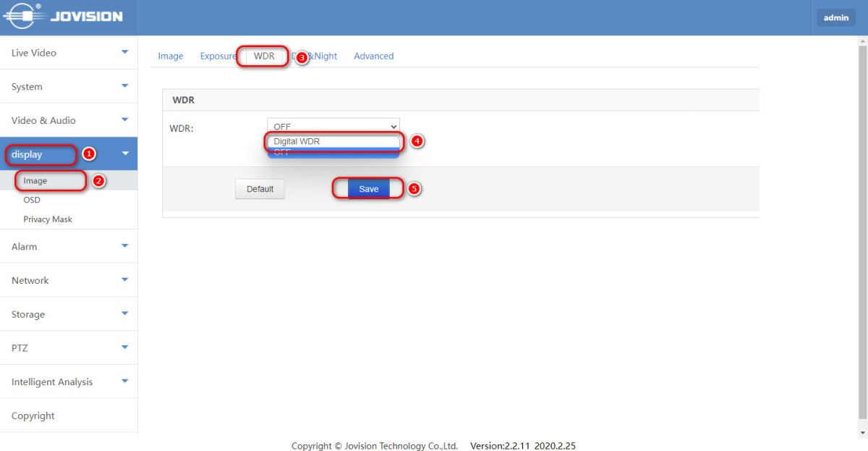Go to the Advanced tab
The height and width of the screenshot is (451, 868).
(x=373, y=56)
